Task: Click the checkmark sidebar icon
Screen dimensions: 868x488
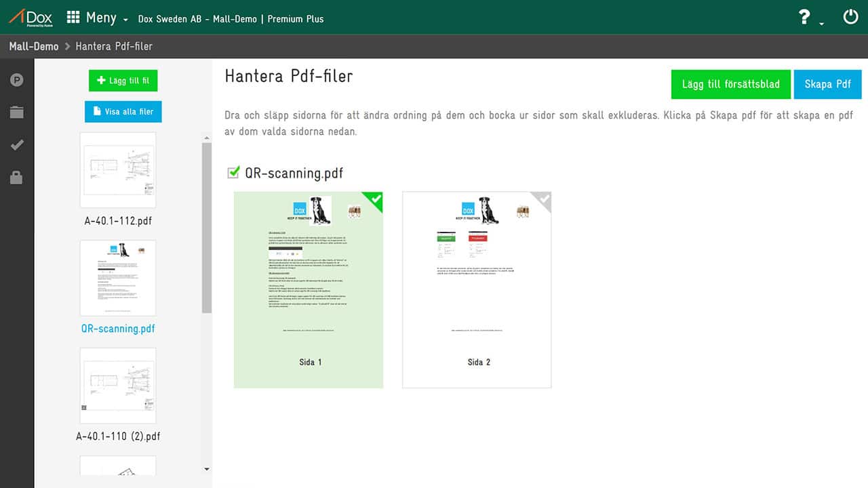Action: pyautogui.click(x=17, y=145)
